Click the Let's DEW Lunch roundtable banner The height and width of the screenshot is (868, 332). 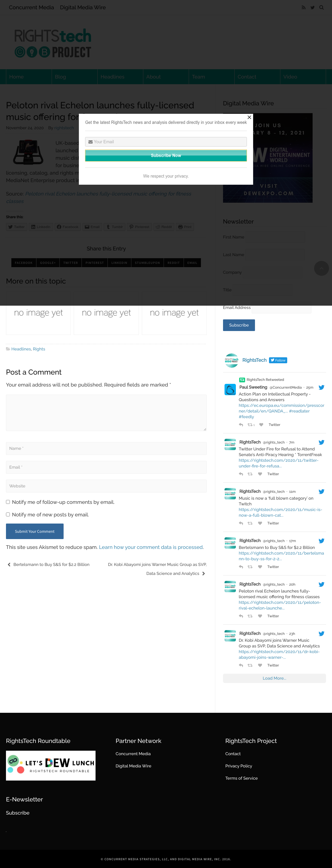(50, 766)
